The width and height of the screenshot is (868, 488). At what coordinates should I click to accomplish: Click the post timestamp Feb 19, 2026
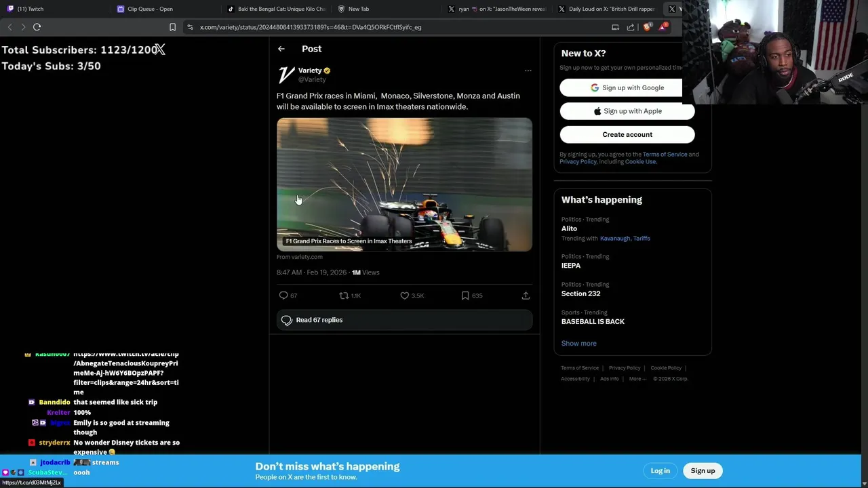click(311, 272)
